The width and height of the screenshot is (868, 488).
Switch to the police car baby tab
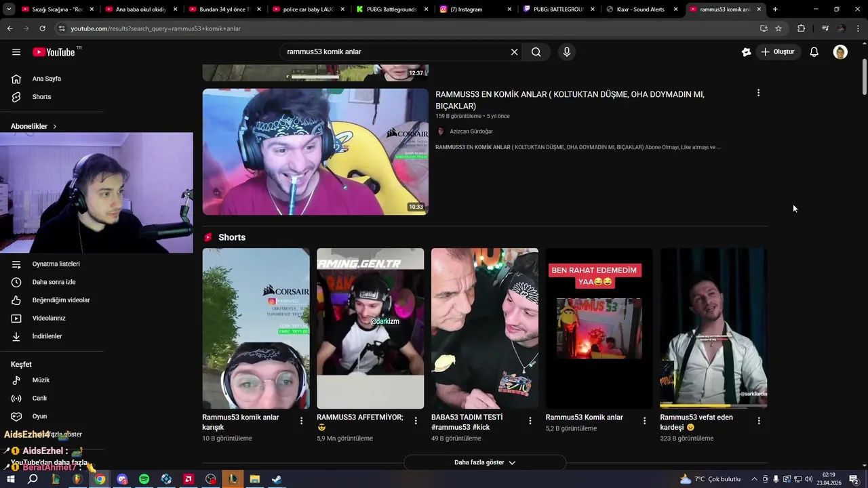coord(309,9)
